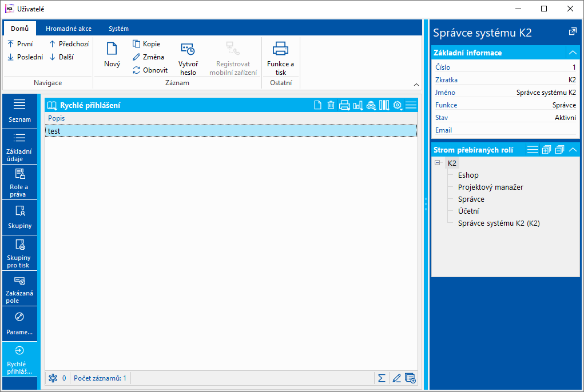Open the bar chart dropdown in the header
This screenshot has height=392, width=584.
(358, 105)
